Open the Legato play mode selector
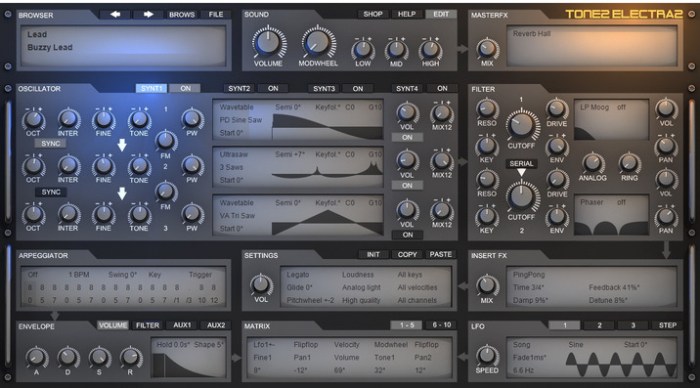700x388 pixels. coord(298,275)
